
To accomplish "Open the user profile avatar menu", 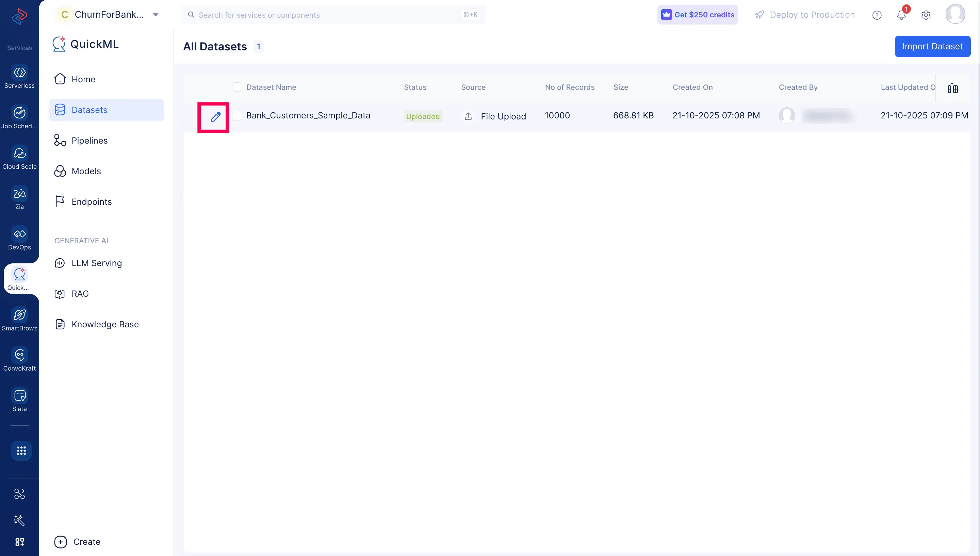I will click(x=955, y=14).
